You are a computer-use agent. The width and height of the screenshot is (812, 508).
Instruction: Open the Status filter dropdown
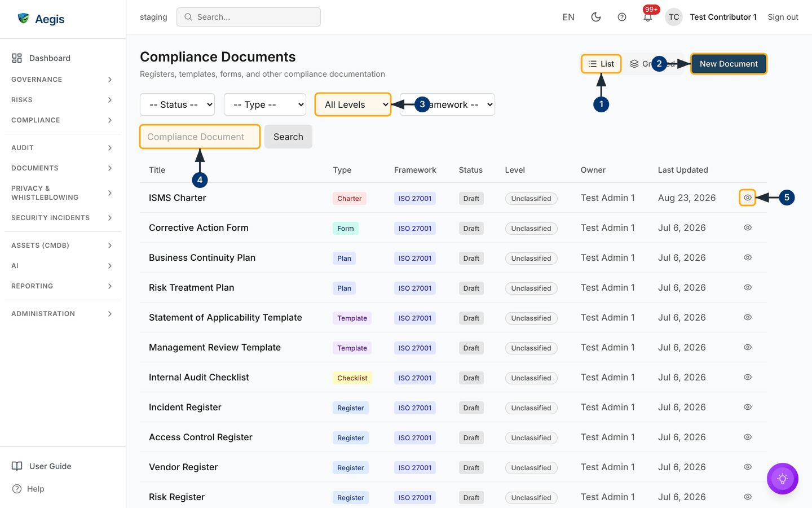point(177,104)
